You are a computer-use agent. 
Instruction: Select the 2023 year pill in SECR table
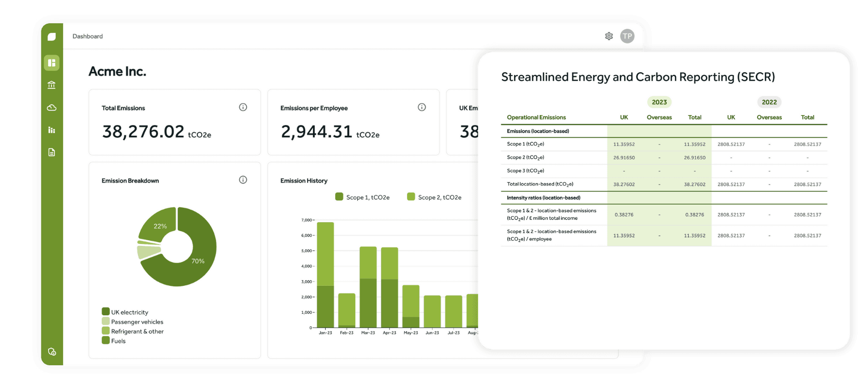tap(659, 102)
